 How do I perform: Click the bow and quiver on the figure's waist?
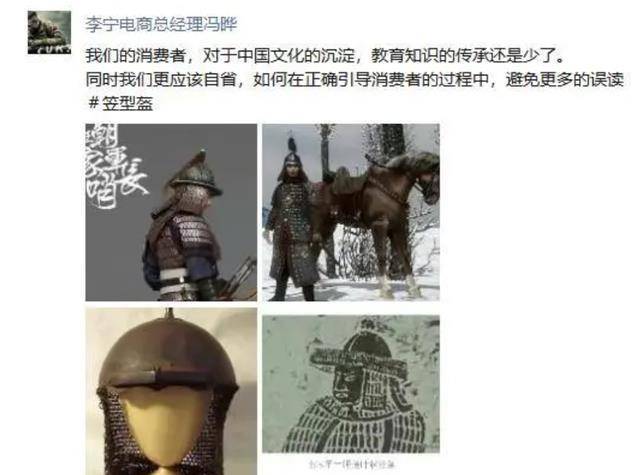tap(239, 277)
